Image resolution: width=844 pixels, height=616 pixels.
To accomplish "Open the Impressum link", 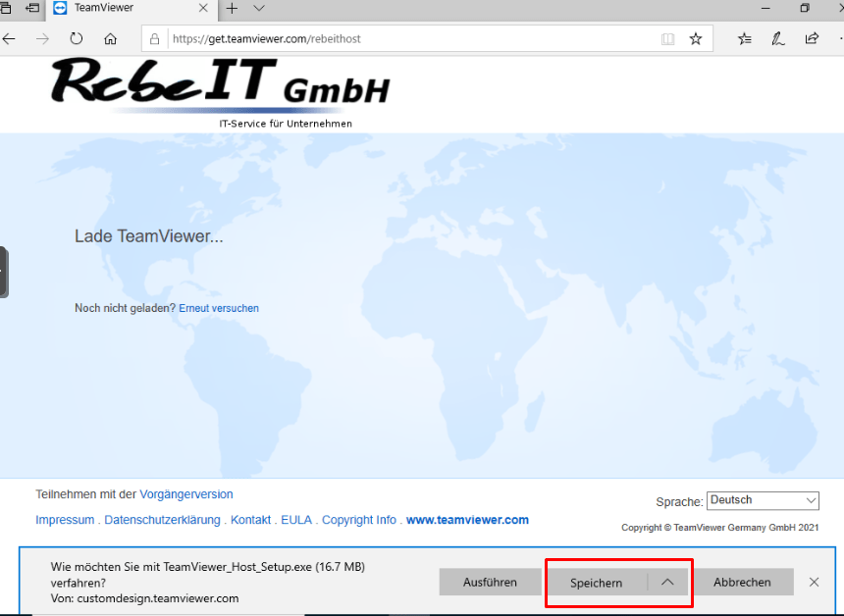I will [65, 520].
